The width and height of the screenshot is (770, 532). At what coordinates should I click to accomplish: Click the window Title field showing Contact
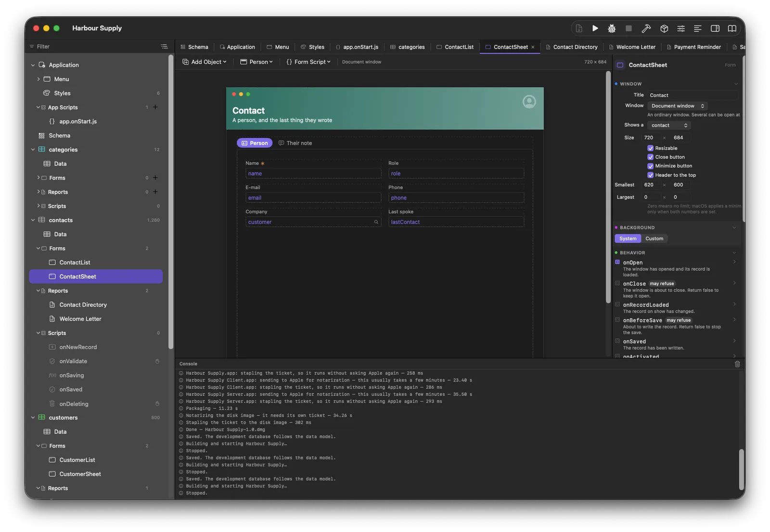click(x=693, y=95)
